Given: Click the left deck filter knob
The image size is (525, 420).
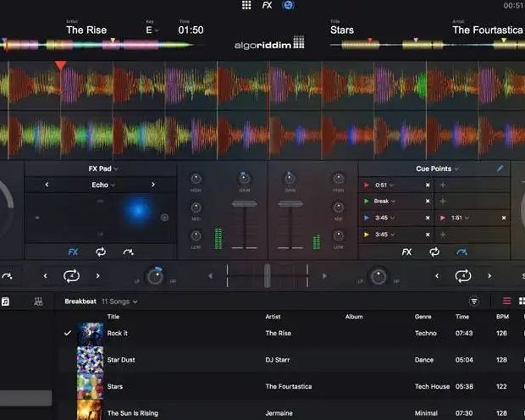Looking at the screenshot, I should (x=155, y=277).
